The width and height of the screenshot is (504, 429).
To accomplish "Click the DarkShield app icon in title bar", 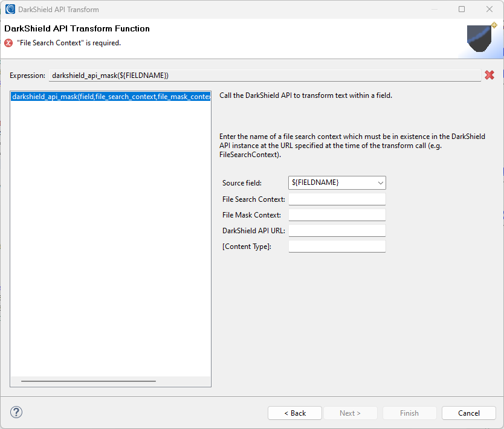I will pyautogui.click(x=10, y=9).
